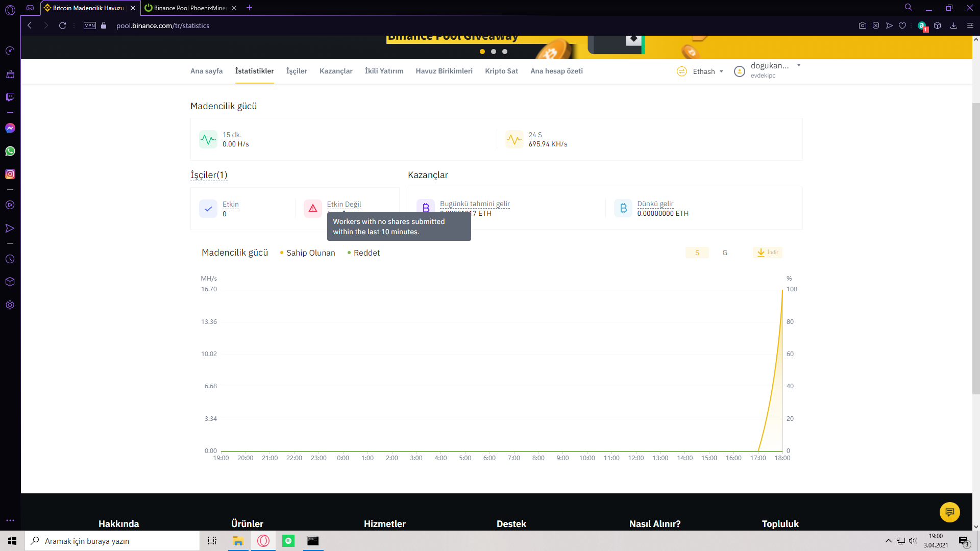Image resolution: width=980 pixels, height=551 pixels.
Task: Open Opera sidebar settings gear
Action: coord(10,305)
